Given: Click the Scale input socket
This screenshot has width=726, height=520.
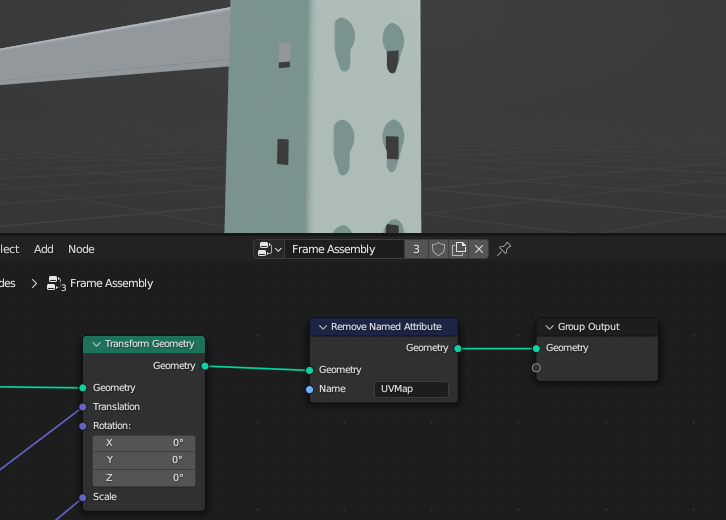Looking at the screenshot, I should 83,497.
